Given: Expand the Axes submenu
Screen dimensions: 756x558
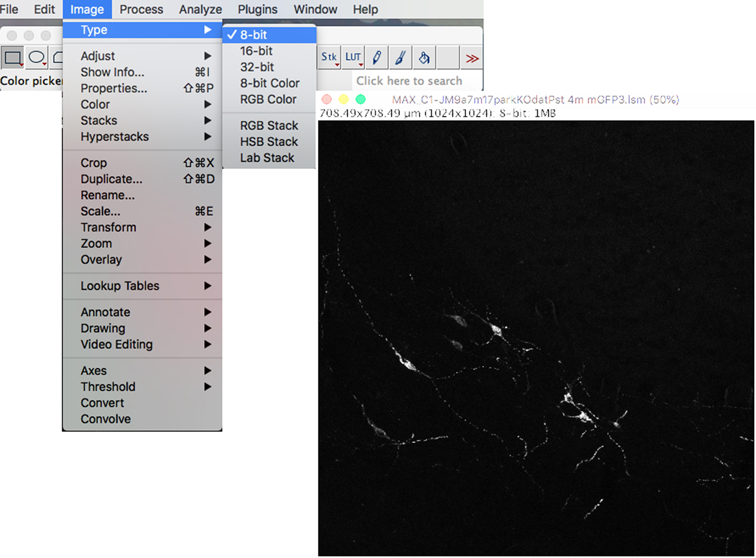Looking at the screenshot, I should pos(142,371).
